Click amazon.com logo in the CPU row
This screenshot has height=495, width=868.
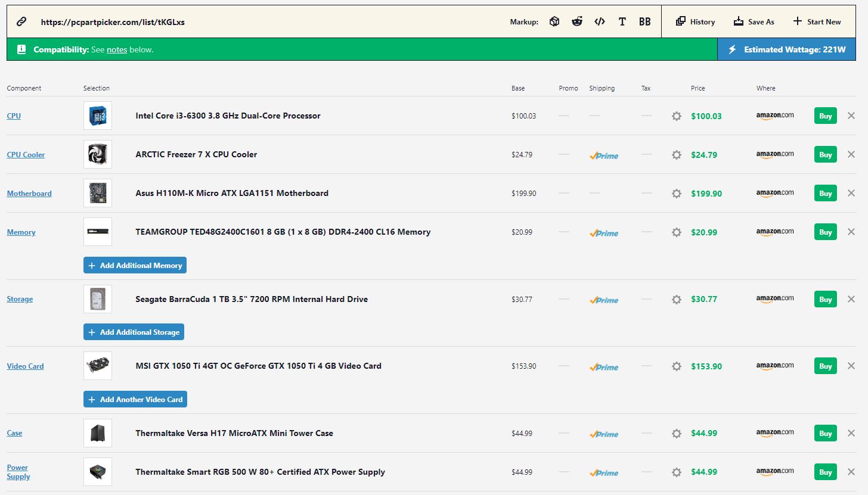click(775, 116)
